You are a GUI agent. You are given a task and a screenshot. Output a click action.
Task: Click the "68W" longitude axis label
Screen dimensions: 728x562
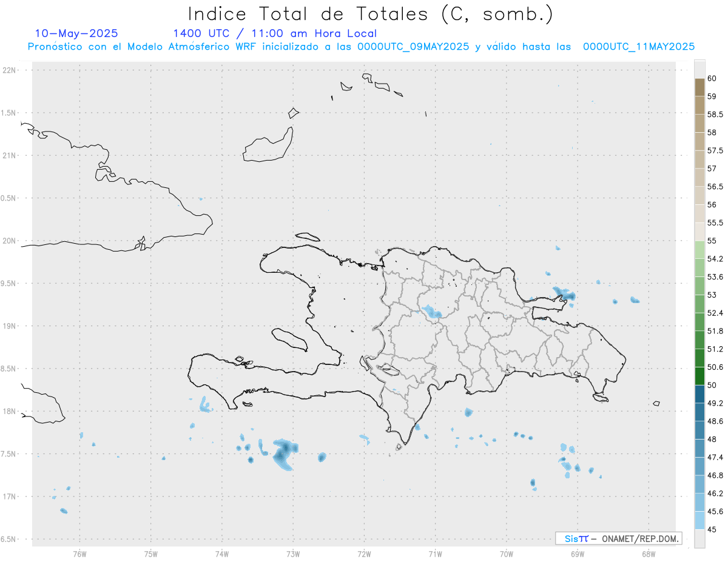(649, 554)
